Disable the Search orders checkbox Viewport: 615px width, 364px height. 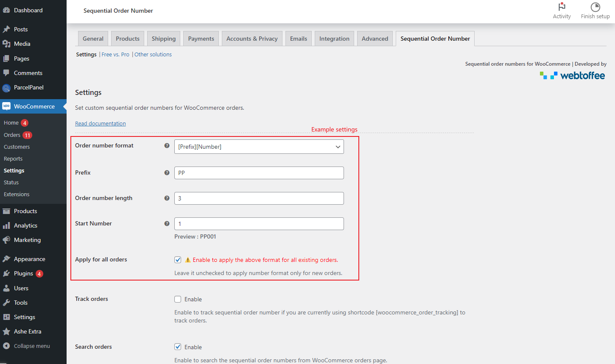(178, 347)
